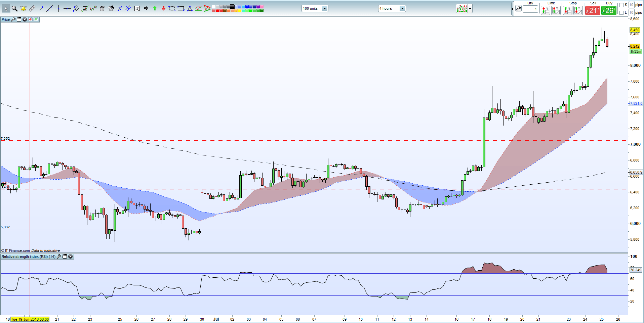Image resolution: width=644 pixels, height=323 pixels.
Task: Click the S pips value field
Action: point(631,5)
